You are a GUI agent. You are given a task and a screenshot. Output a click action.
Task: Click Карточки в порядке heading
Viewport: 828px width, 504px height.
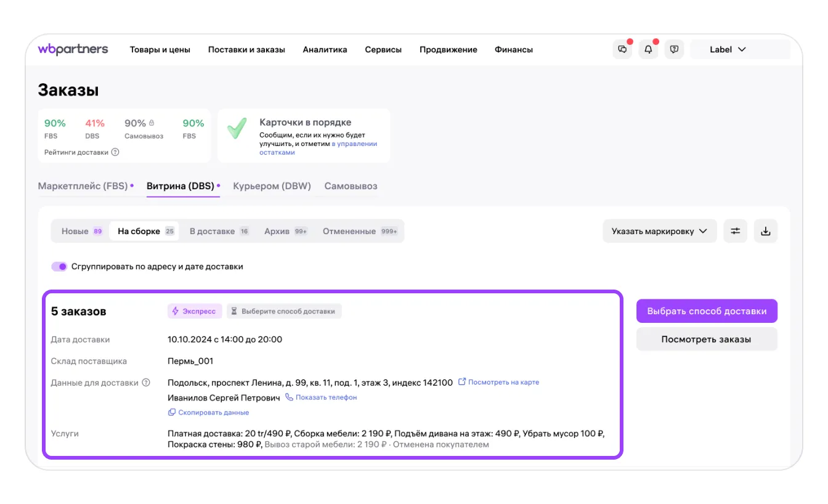coord(305,122)
